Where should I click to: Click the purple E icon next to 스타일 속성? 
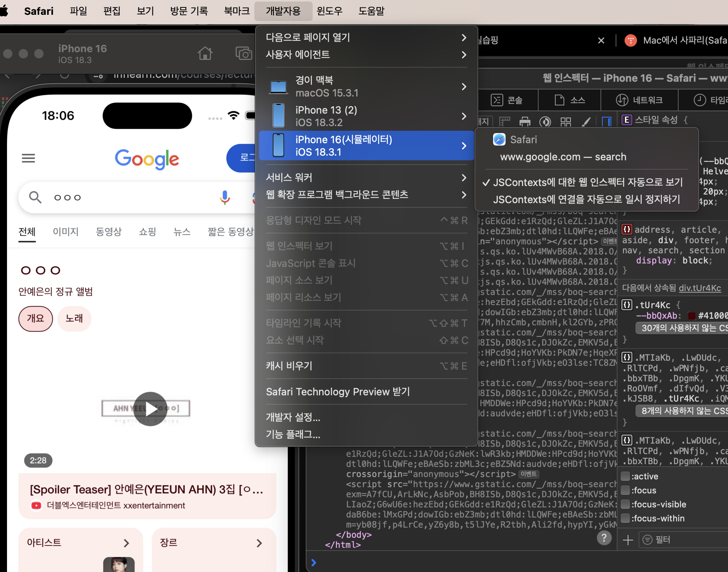(626, 120)
